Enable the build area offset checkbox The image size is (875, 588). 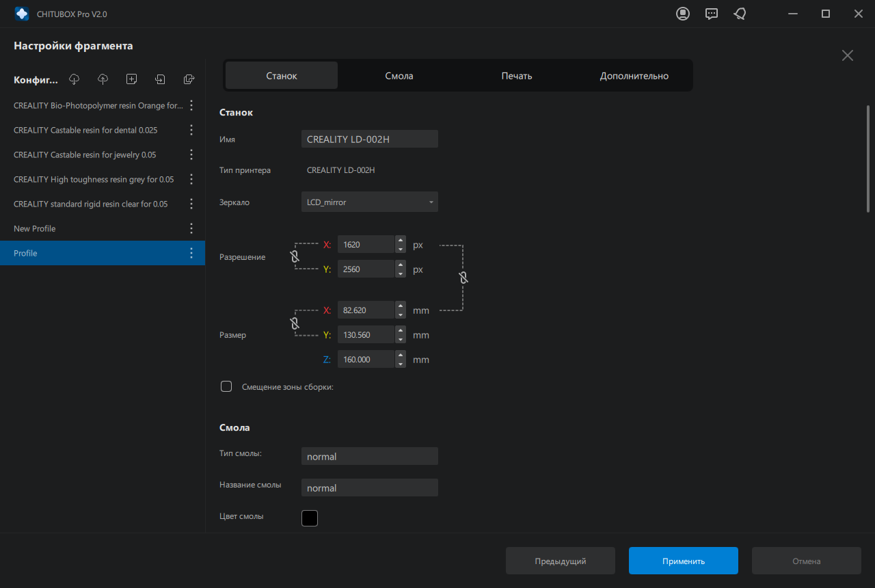(226, 387)
